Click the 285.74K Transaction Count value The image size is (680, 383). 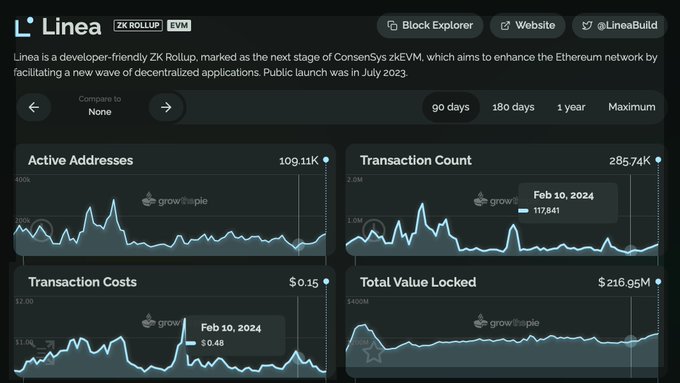pyautogui.click(x=630, y=161)
